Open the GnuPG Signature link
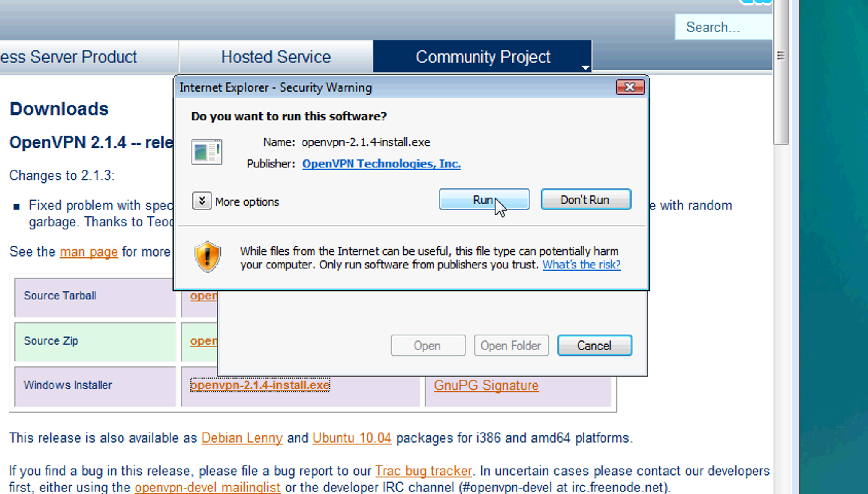Viewport: 868px width, 494px height. point(486,385)
